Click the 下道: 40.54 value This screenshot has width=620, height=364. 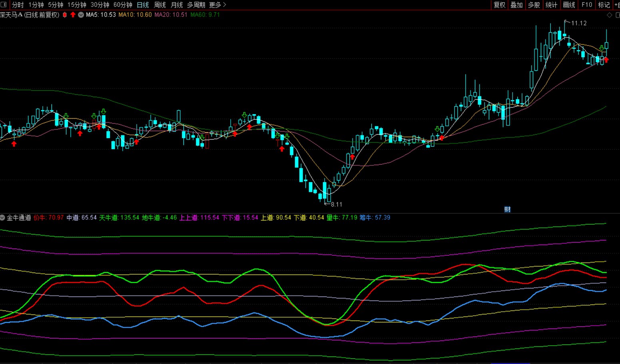309,218
